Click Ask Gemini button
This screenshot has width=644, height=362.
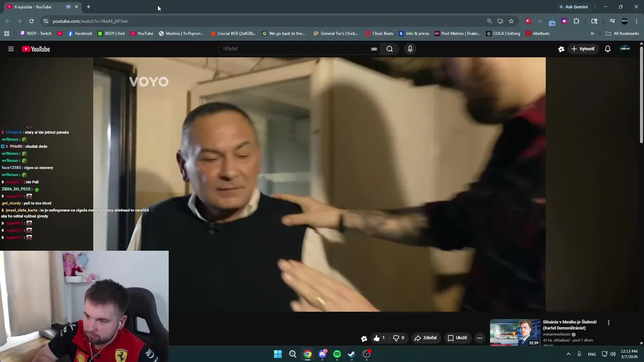pos(573,7)
